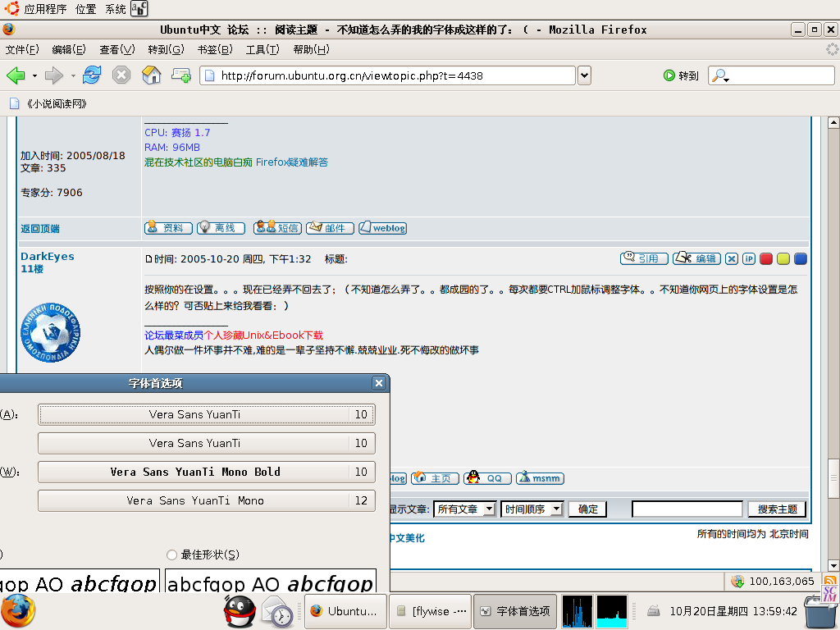Open Firefox疑难解答 signature link
Screen dimensions: 840x630
coord(291,162)
